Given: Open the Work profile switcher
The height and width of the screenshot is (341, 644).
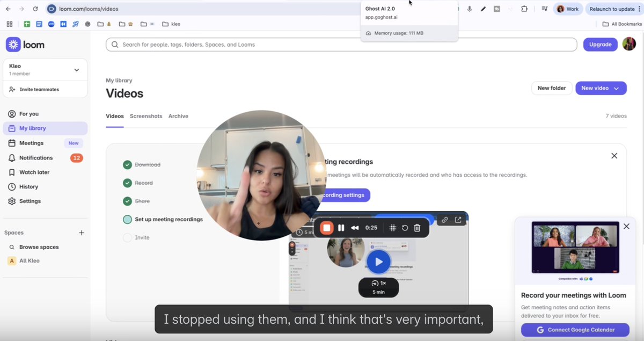Looking at the screenshot, I should [568, 9].
